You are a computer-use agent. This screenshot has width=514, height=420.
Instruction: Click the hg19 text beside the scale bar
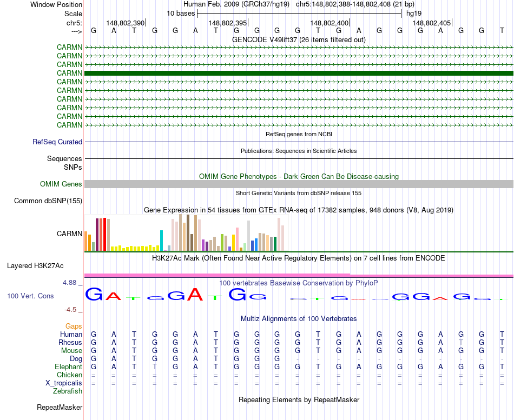414,14
